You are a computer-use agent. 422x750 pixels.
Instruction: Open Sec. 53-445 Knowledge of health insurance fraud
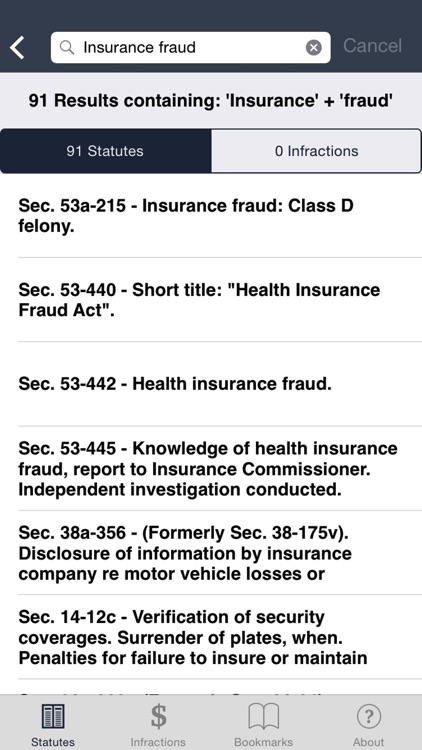pos(211,468)
